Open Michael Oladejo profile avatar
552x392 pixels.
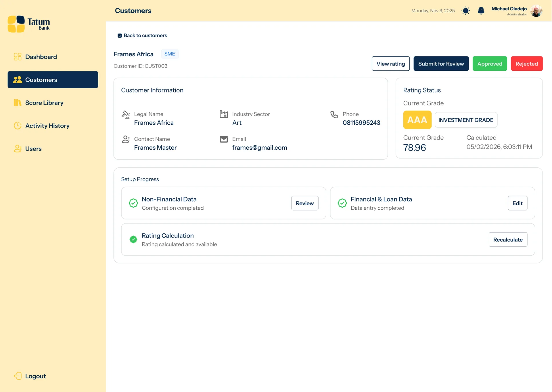(536, 11)
